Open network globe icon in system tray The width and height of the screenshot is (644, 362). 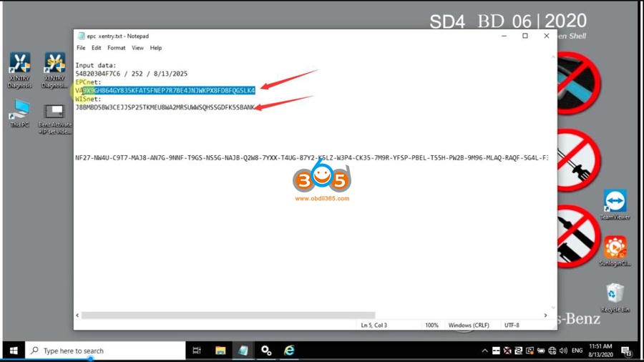point(552,351)
